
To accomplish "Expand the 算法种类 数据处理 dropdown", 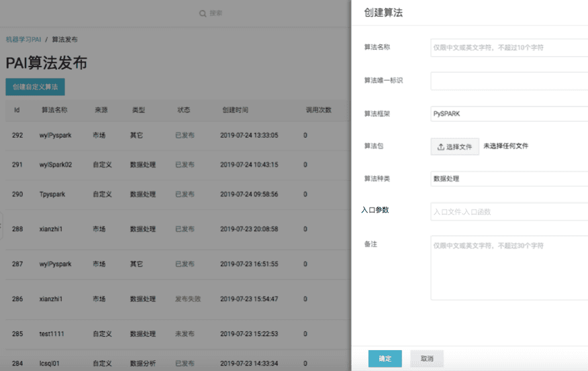I will [x=509, y=179].
